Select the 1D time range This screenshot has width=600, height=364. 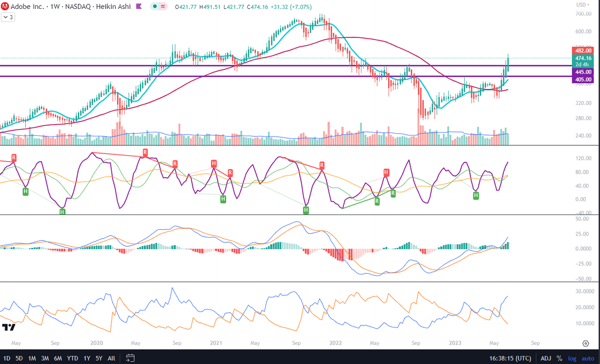7,358
